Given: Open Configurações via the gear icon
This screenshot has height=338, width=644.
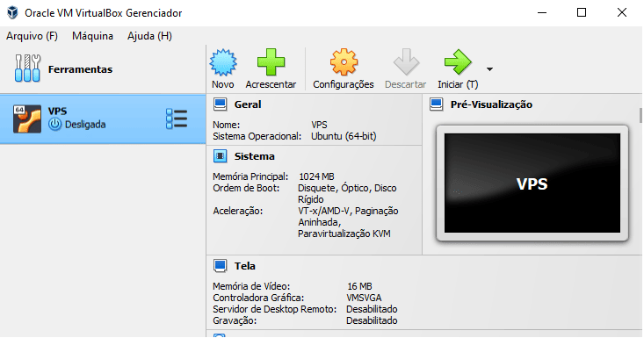Looking at the screenshot, I should click(344, 62).
